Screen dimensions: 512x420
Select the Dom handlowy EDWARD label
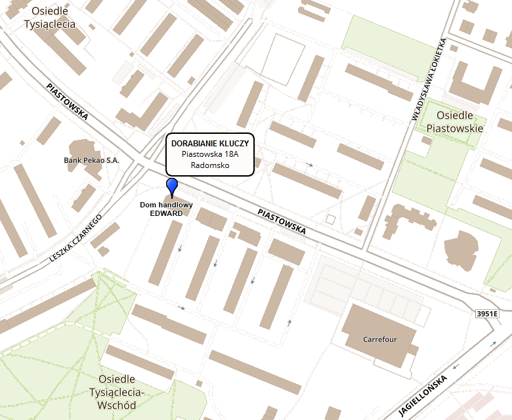pos(166,209)
